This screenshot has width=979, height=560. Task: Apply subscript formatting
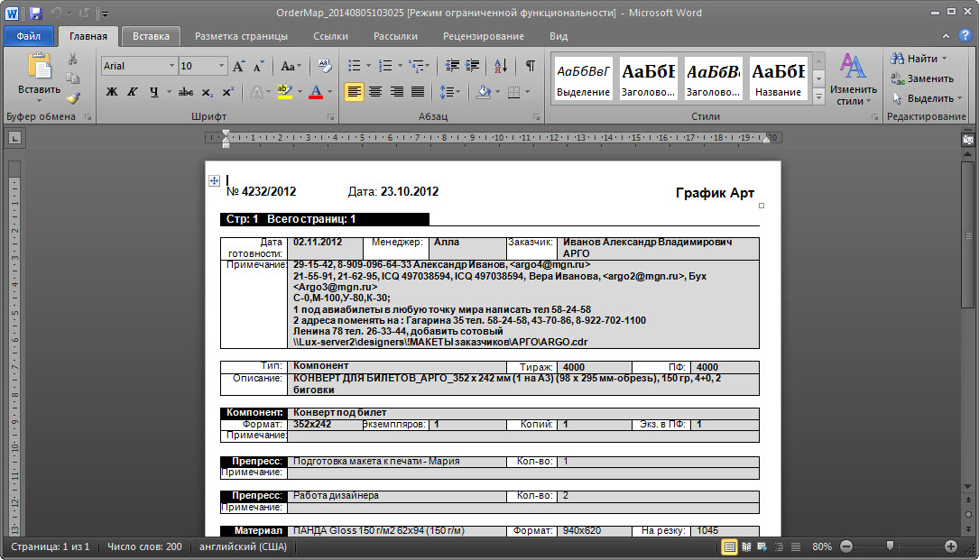(x=208, y=92)
